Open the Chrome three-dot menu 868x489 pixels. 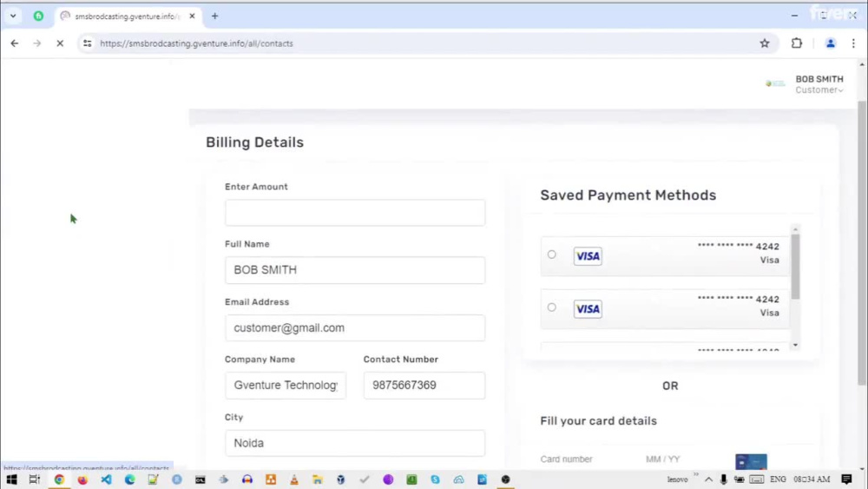(853, 43)
